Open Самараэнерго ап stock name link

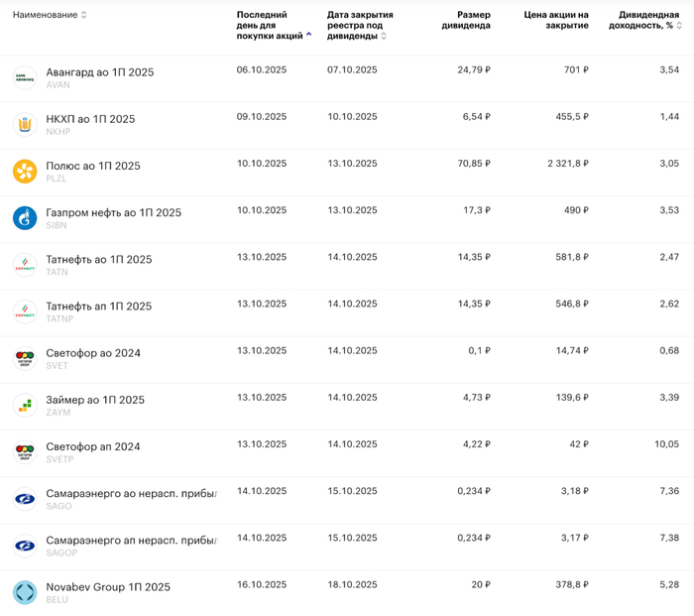[x=131, y=541]
